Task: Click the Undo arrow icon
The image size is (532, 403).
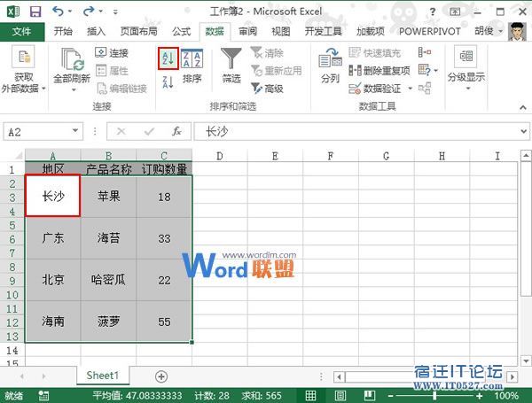Action: click(x=58, y=12)
